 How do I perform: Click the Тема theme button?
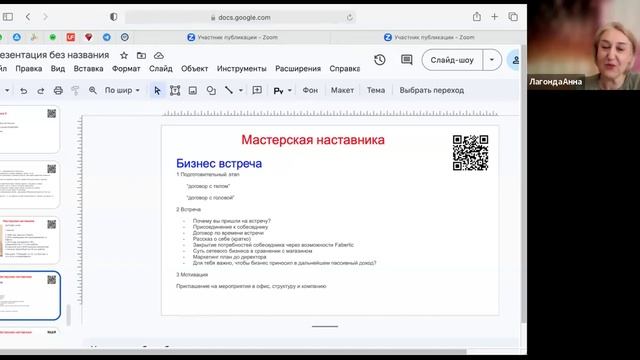pos(376,90)
